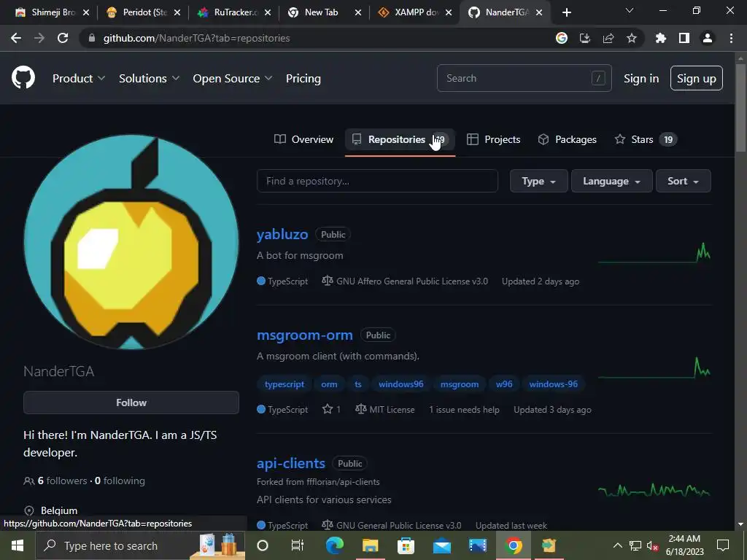The image size is (747, 560).
Task: Open the Sort dropdown
Action: [683, 181]
